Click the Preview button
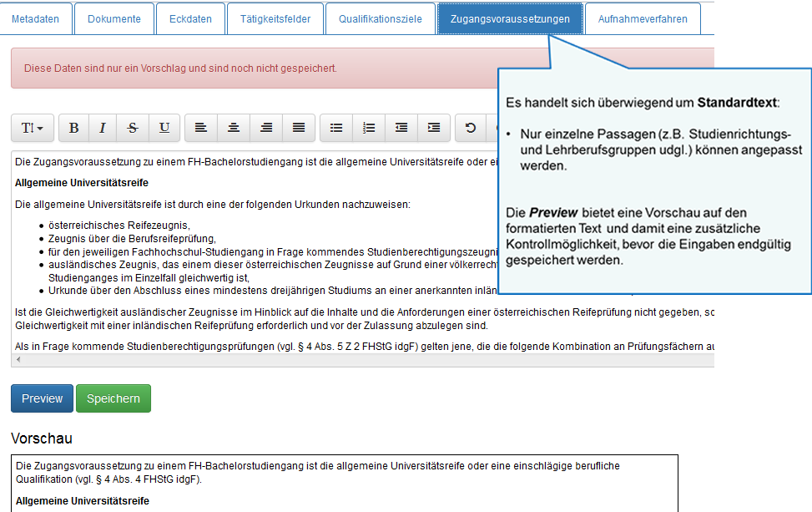Screen dimensions: 812x512 click(x=41, y=398)
